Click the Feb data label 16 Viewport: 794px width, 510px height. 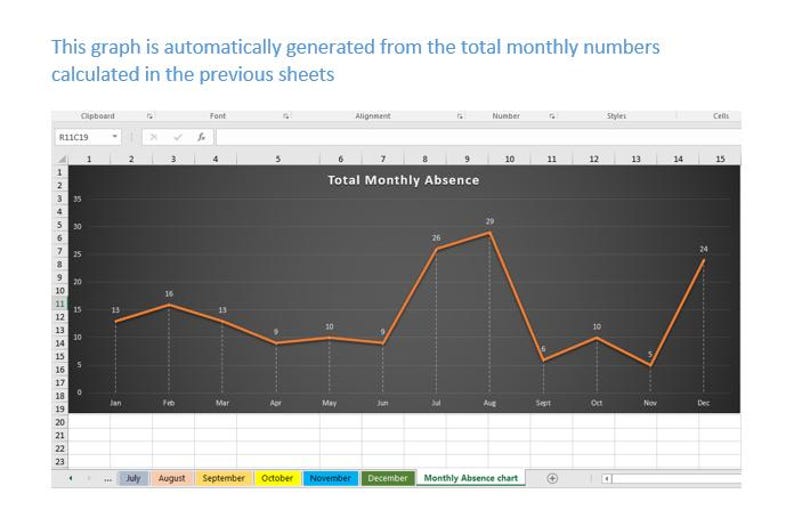169,294
